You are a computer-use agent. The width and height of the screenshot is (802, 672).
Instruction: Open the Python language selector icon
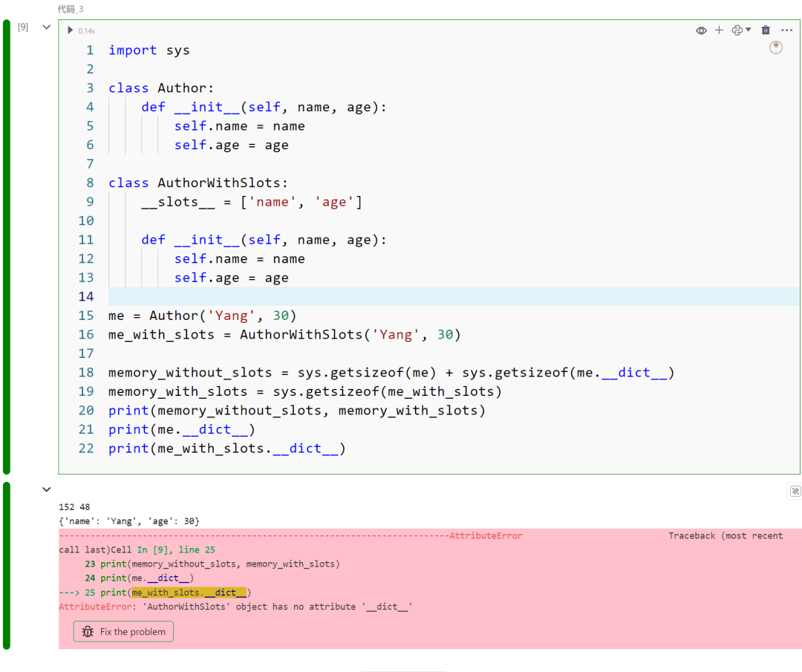point(737,30)
